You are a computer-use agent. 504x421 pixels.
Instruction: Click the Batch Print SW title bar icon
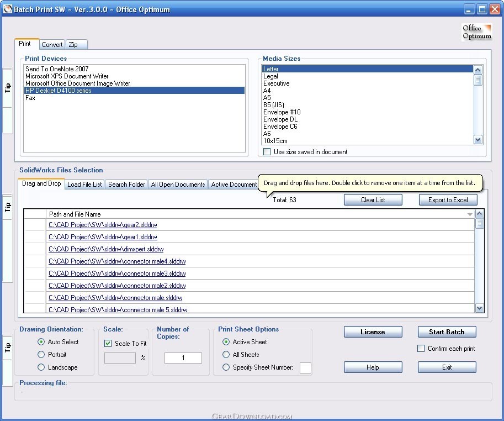click(x=7, y=9)
